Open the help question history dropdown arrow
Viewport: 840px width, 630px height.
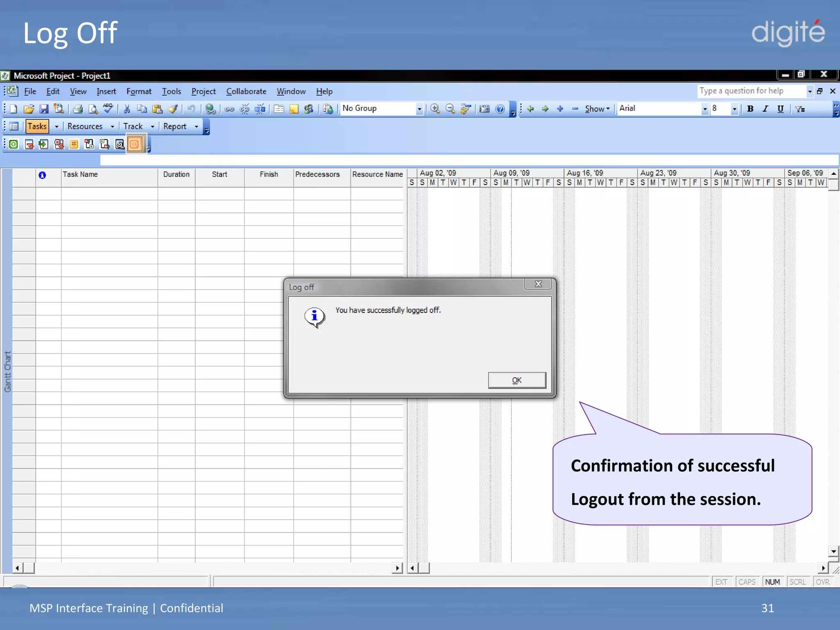[810, 91]
